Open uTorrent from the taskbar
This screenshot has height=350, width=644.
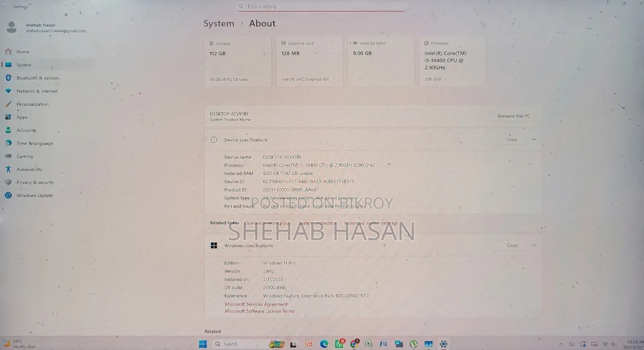tap(413, 344)
